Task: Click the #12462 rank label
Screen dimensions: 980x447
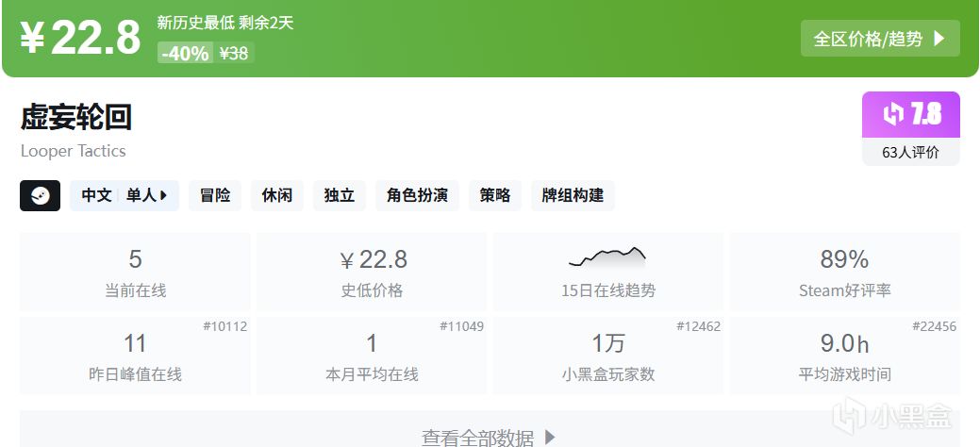Action: tap(699, 326)
